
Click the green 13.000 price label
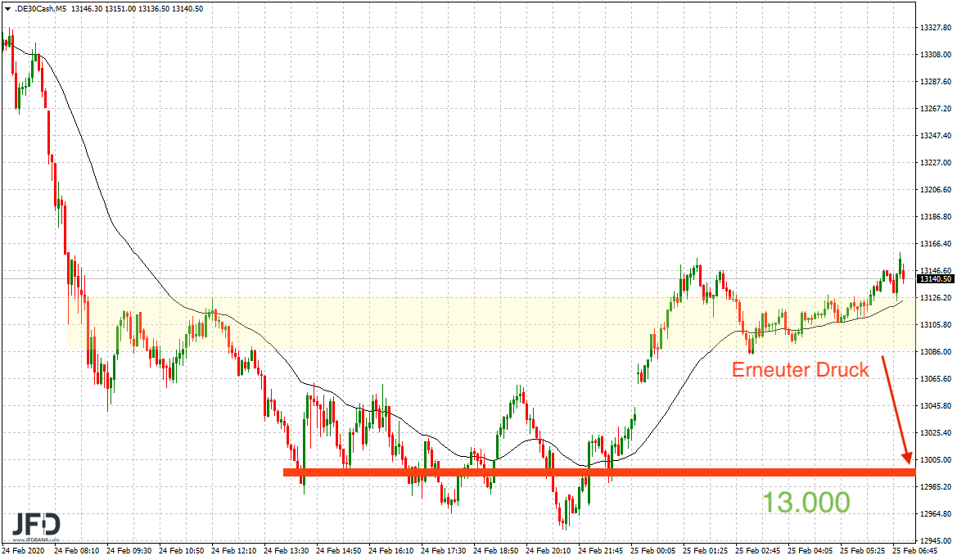[807, 504]
